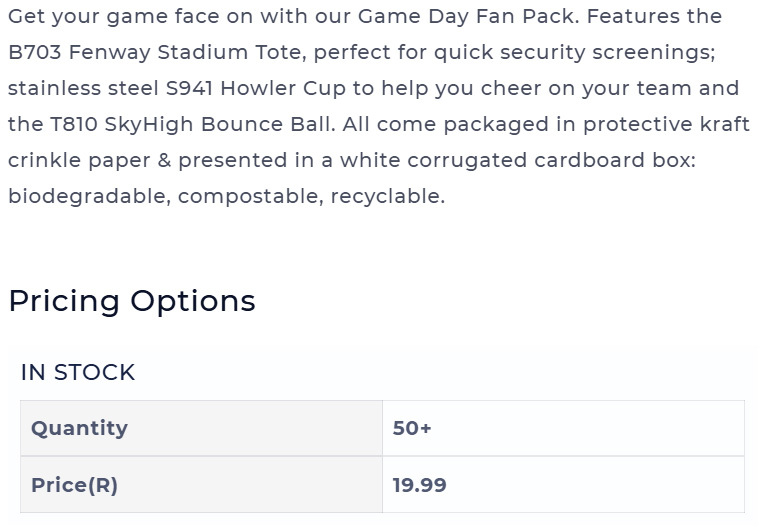This screenshot has width=763, height=532.
Task: Click the word recyclable in description
Action: (387, 196)
